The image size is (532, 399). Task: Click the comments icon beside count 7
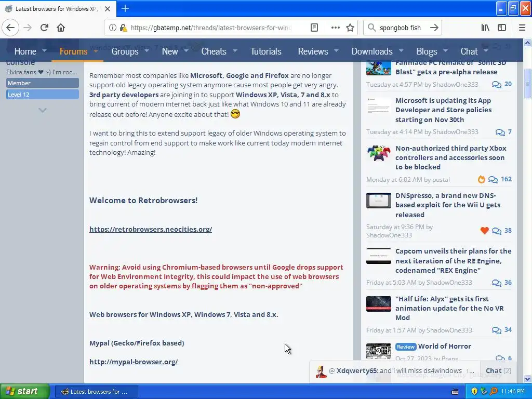pyautogui.click(x=500, y=132)
